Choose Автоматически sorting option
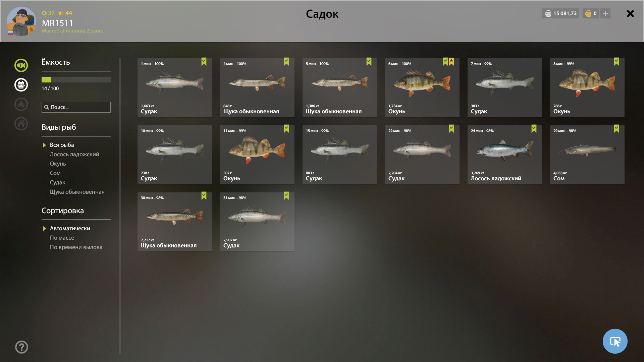The height and width of the screenshot is (362, 644). click(70, 228)
